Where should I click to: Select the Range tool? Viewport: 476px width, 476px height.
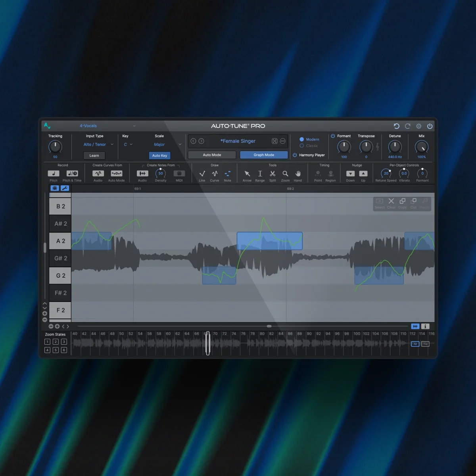[x=260, y=173]
